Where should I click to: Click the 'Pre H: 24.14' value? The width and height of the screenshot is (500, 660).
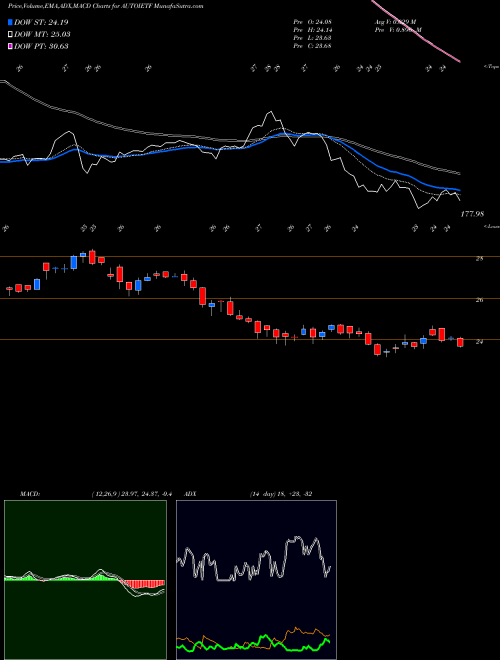[312, 30]
